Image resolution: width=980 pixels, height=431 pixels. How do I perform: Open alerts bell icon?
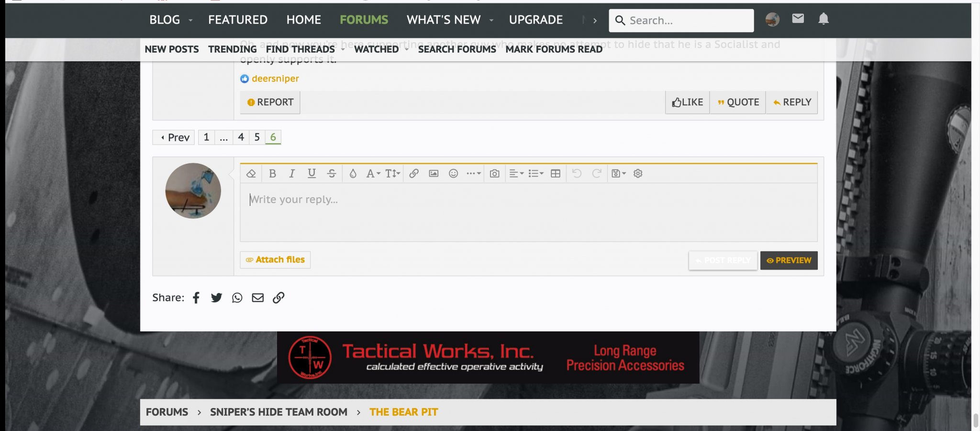823,19
